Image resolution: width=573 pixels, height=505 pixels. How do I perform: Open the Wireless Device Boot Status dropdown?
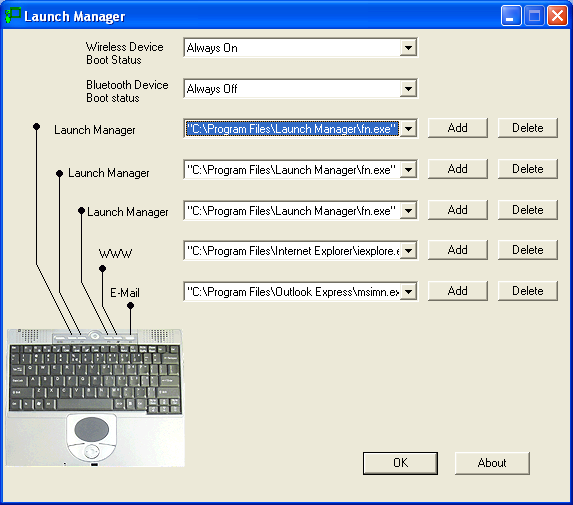coord(408,48)
